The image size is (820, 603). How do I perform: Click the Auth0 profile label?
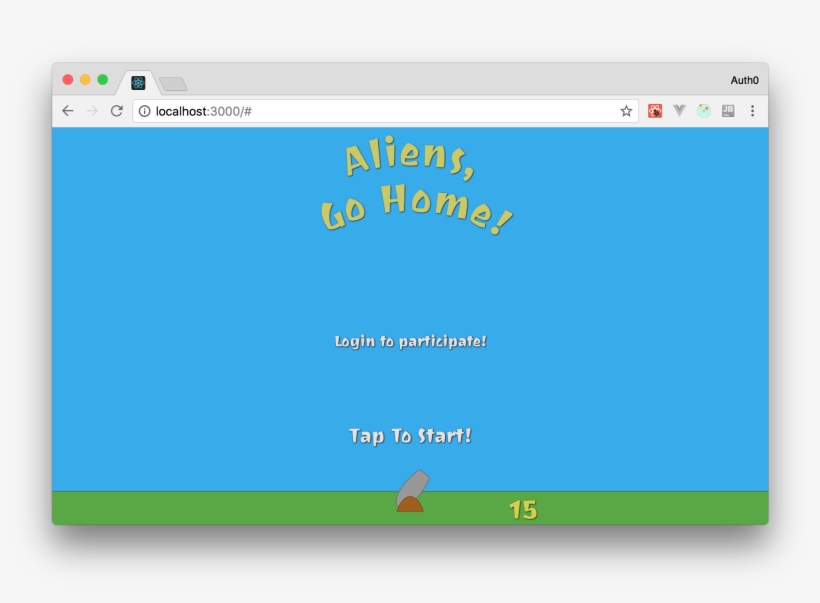pos(744,80)
